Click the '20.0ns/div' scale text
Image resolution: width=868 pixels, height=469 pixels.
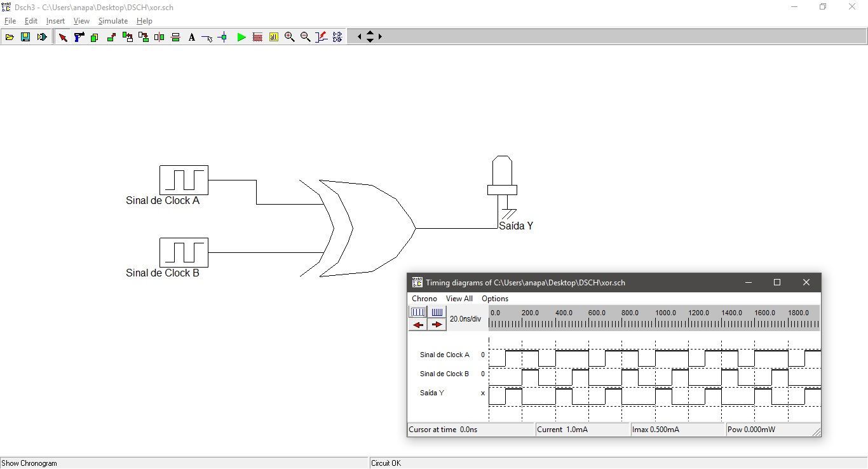(x=465, y=319)
